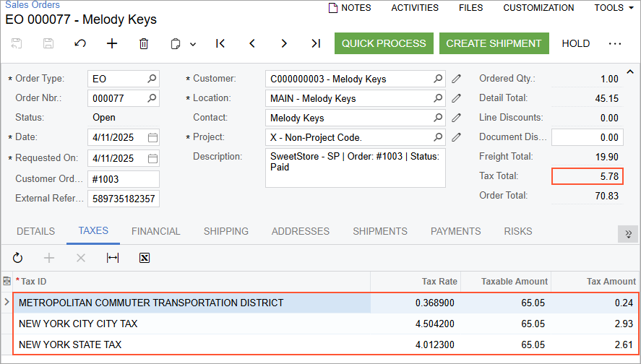641x364 pixels.
Task: Refresh the taxes grid
Action: click(x=18, y=258)
